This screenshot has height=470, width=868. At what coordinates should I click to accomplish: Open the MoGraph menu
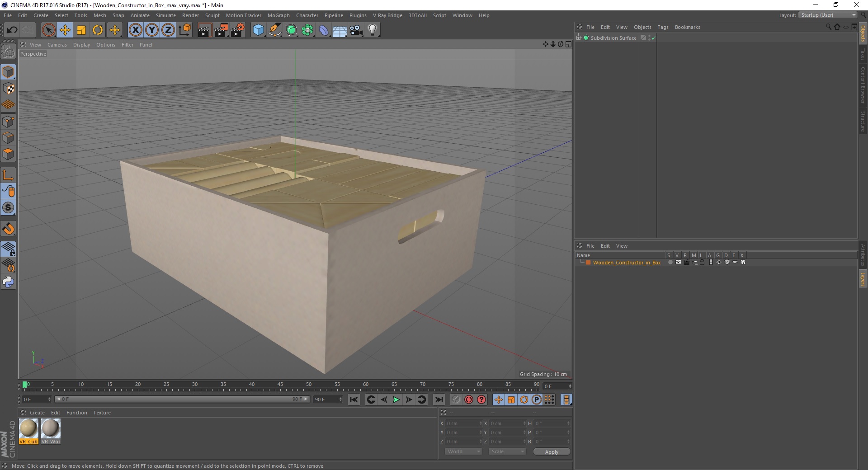(x=278, y=15)
